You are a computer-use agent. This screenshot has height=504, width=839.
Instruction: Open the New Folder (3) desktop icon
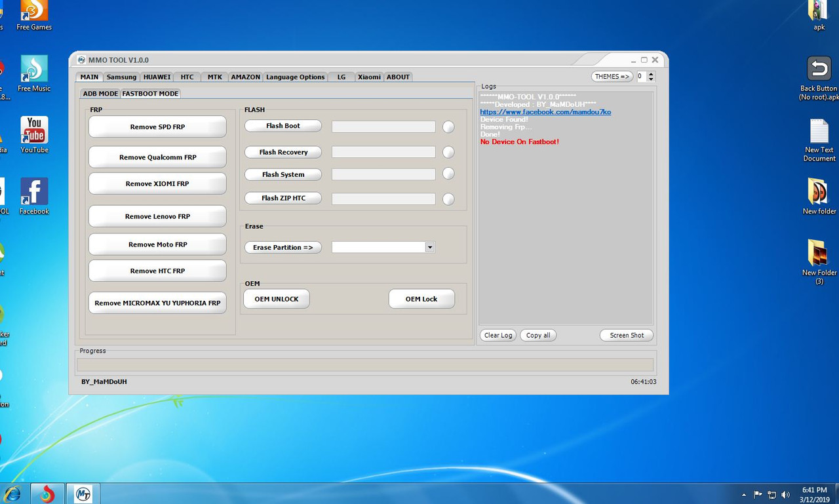point(819,262)
